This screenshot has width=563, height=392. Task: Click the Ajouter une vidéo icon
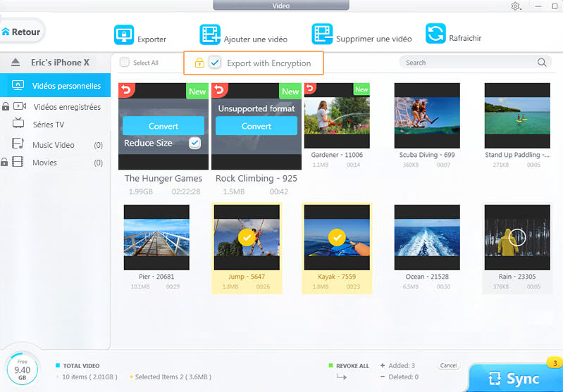point(210,34)
